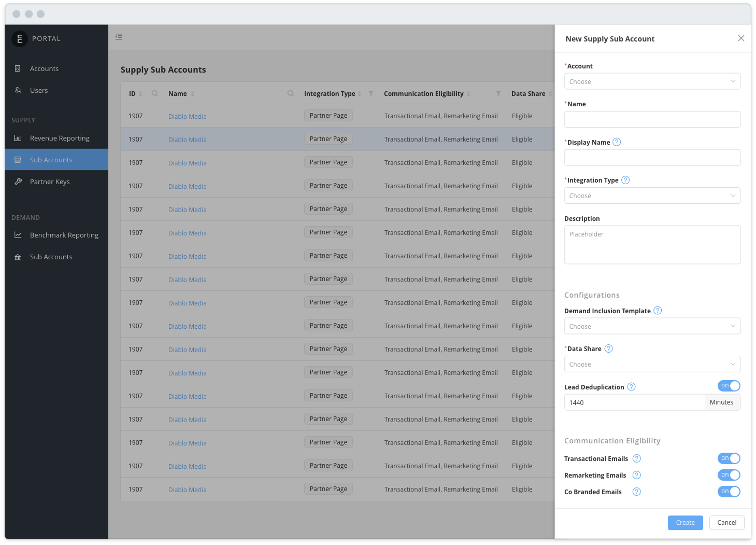Open Users in the sidebar
The width and height of the screenshot is (756, 545).
tap(56, 90)
